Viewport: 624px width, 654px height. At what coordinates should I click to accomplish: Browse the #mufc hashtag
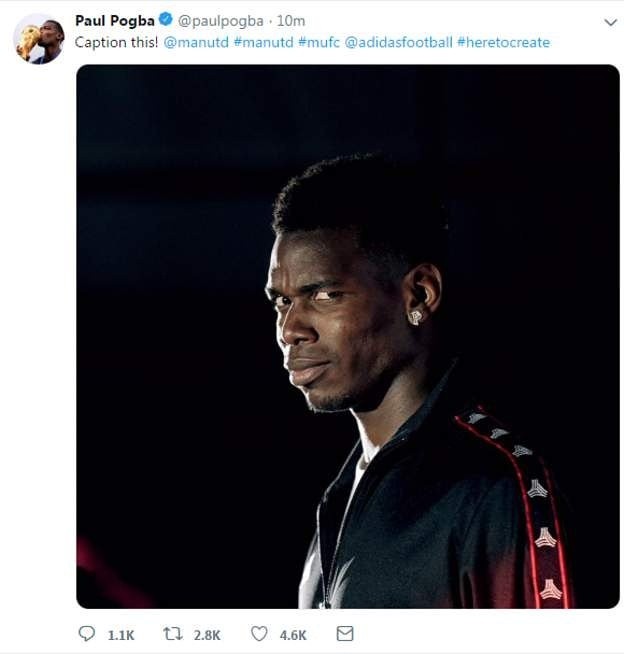319,43
